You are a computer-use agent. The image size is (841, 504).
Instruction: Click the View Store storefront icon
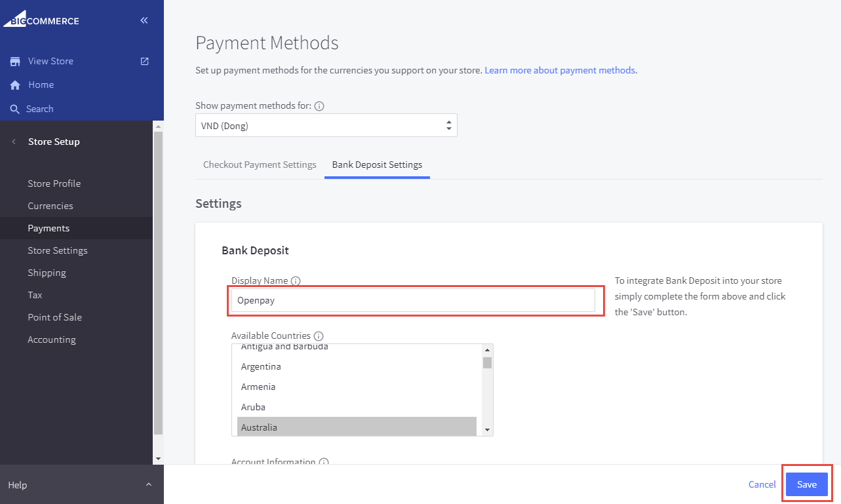pyautogui.click(x=14, y=61)
